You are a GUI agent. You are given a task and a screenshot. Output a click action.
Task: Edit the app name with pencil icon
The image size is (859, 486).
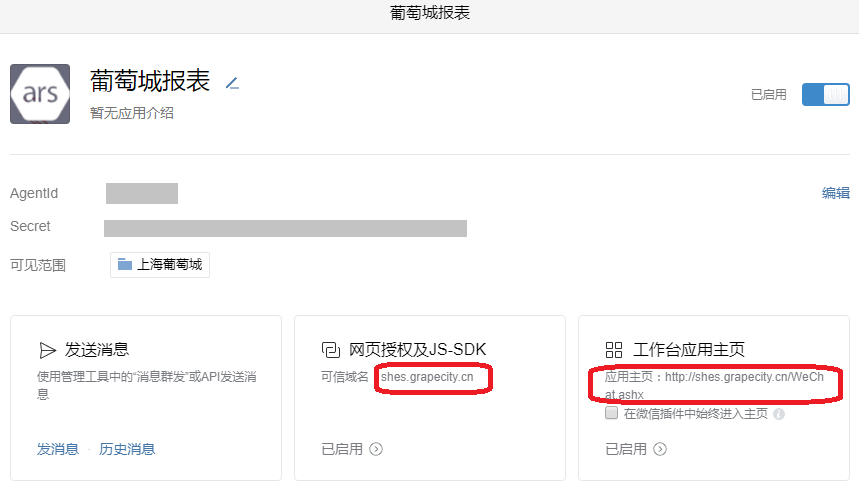tap(232, 83)
